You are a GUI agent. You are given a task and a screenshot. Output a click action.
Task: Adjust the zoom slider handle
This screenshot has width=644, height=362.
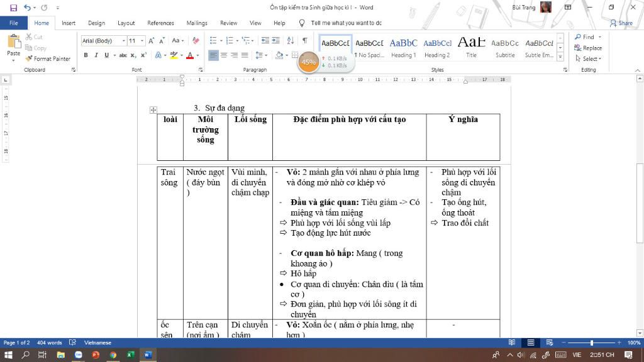pyautogui.click(x=592, y=343)
